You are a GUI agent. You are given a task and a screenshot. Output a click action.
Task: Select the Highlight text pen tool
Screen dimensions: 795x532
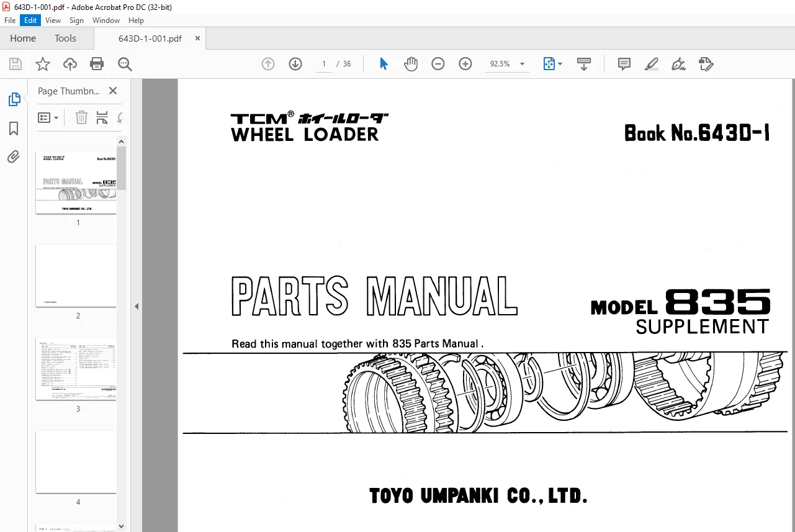(x=652, y=64)
